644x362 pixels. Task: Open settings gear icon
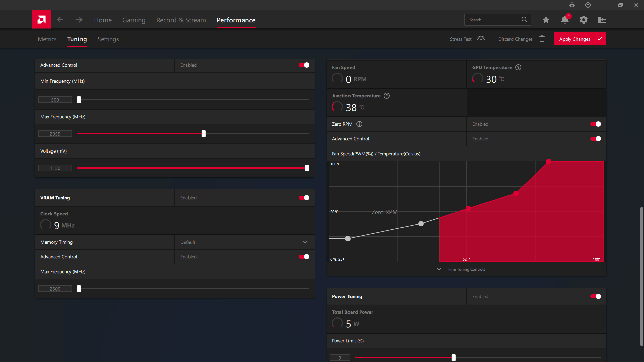(x=584, y=20)
